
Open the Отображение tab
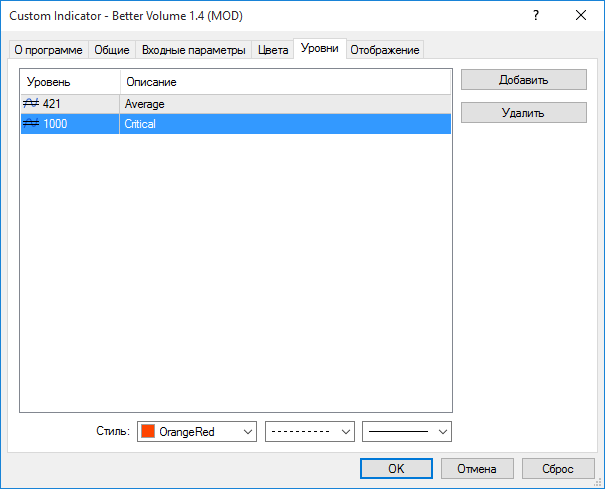click(x=385, y=50)
